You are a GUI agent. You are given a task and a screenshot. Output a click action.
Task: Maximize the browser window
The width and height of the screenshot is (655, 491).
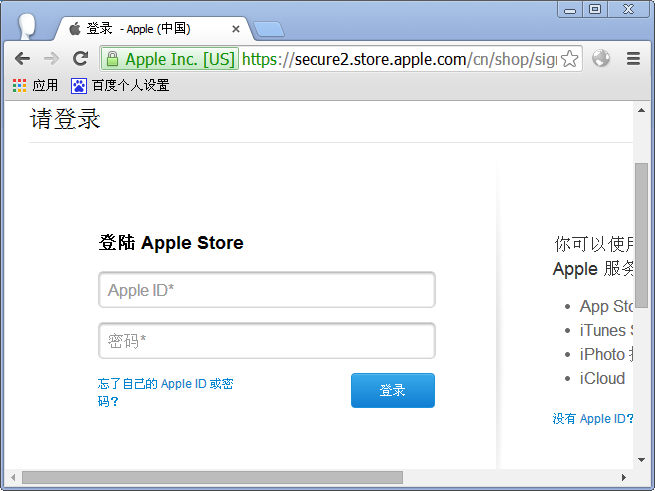(x=595, y=9)
